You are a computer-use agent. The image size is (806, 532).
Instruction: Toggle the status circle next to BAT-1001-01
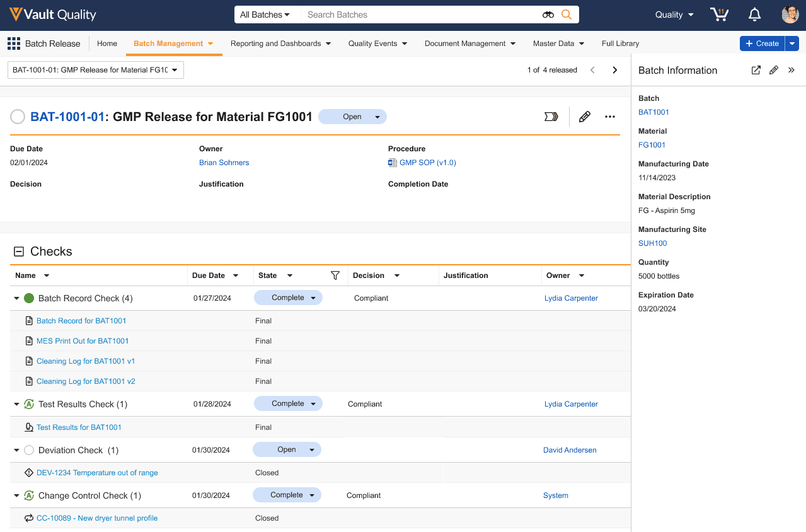(18, 117)
